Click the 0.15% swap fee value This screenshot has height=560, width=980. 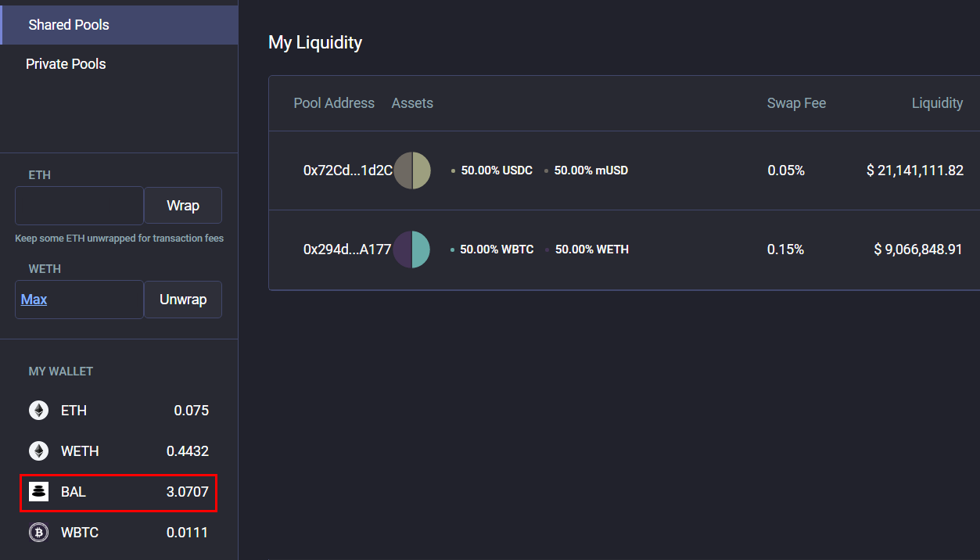click(786, 249)
